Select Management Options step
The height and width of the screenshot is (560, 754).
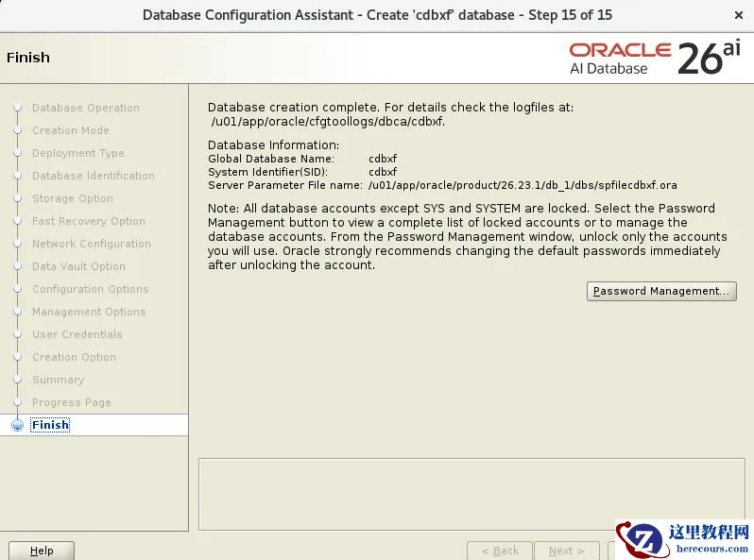(89, 312)
